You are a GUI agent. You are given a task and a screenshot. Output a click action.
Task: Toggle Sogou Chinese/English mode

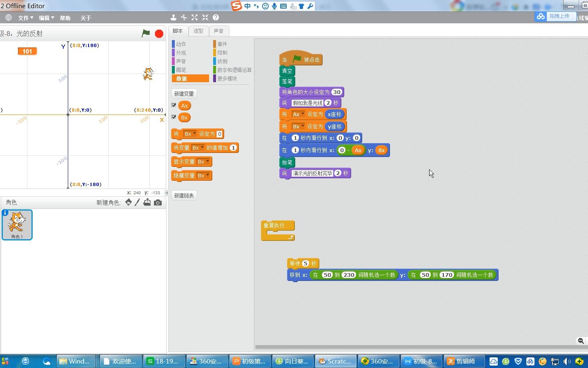pyautogui.click(x=247, y=6)
